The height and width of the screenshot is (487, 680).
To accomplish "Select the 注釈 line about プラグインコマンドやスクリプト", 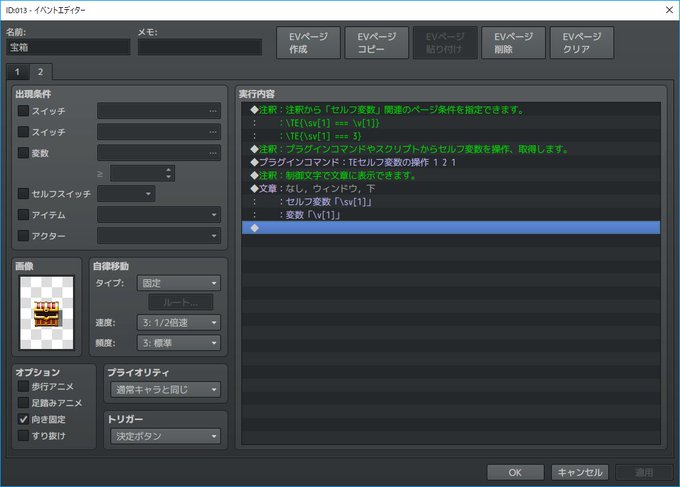I will point(451,149).
